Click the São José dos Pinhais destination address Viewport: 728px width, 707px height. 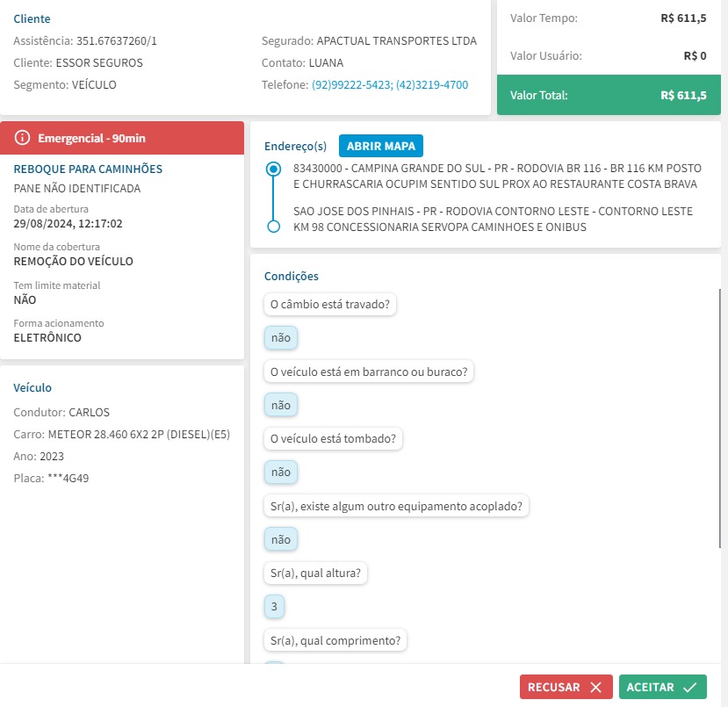point(493,220)
